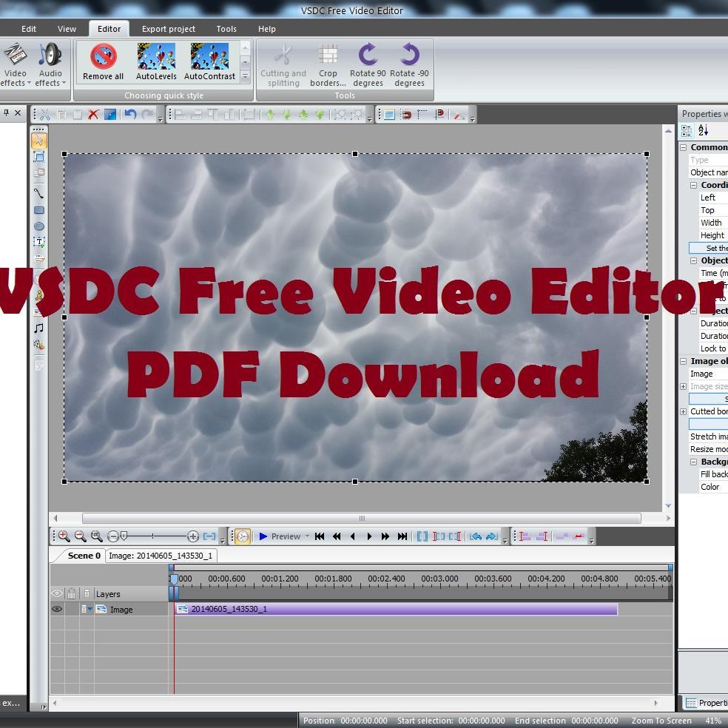The image size is (728, 728).
Task: Click timeline zoom out magnifier
Action: point(81,536)
